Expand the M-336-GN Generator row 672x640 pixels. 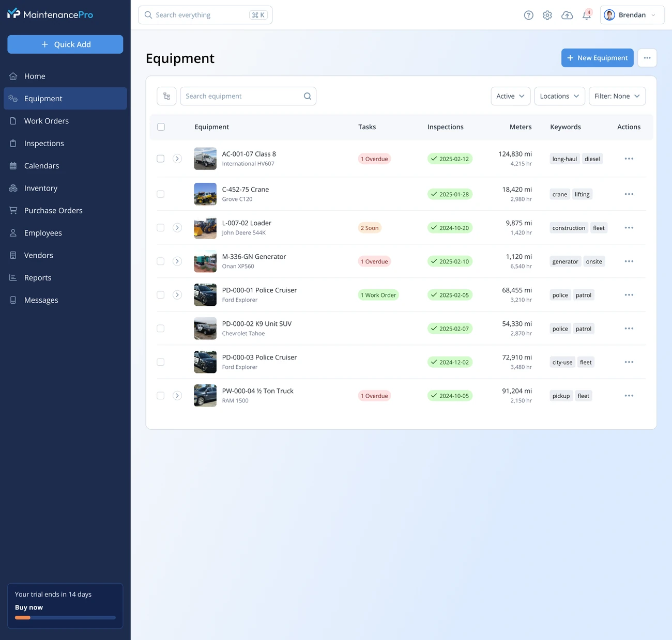(x=177, y=261)
